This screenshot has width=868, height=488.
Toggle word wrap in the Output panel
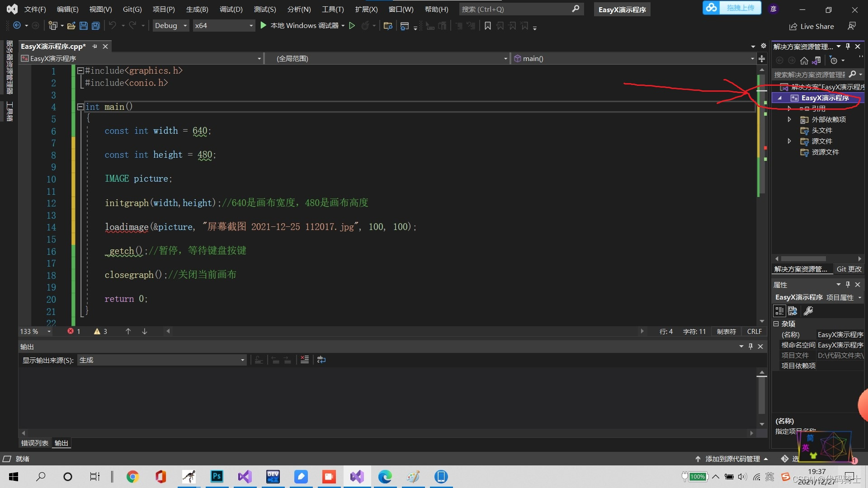pyautogui.click(x=321, y=360)
